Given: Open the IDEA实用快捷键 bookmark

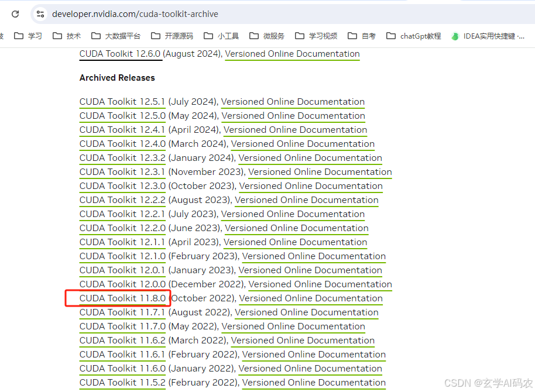Looking at the screenshot, I should pyautogui.click(x=488, y=36).
